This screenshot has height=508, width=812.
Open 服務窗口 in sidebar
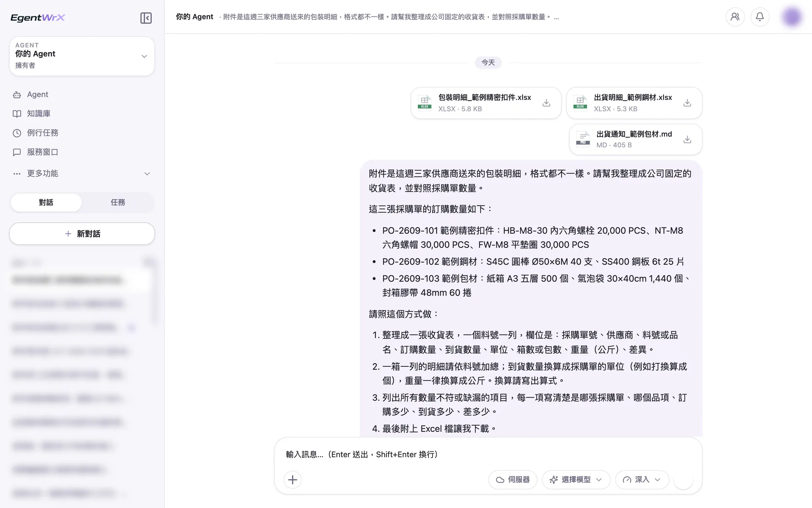click(82, 152)
